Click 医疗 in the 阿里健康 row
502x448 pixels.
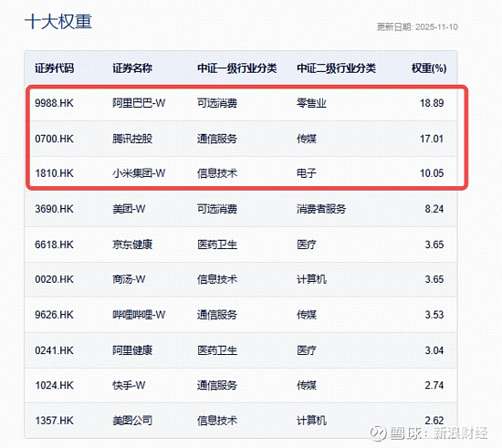click(x=307, y=350)
